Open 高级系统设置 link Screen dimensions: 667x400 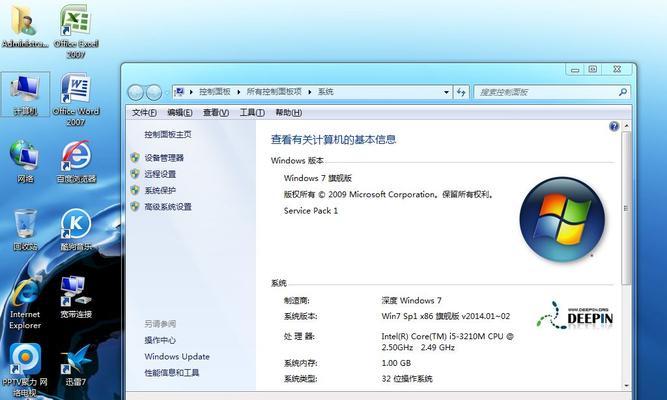(x=168, y=207)
